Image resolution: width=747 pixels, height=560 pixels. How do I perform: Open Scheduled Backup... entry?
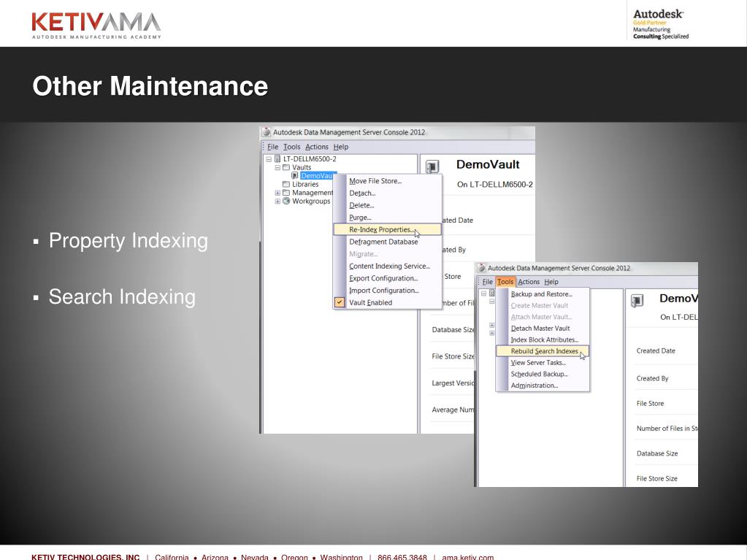(543, 374)
